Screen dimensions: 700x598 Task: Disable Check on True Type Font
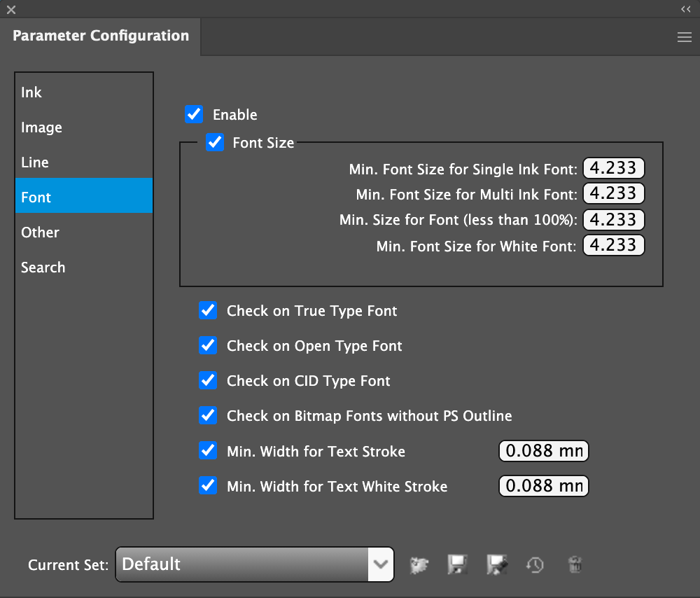208,311
